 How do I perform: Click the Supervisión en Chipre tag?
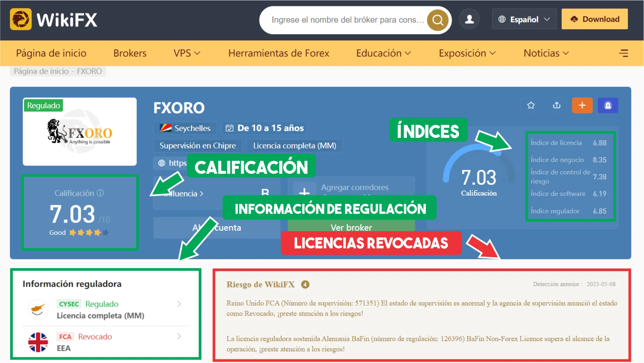point(197,145)
